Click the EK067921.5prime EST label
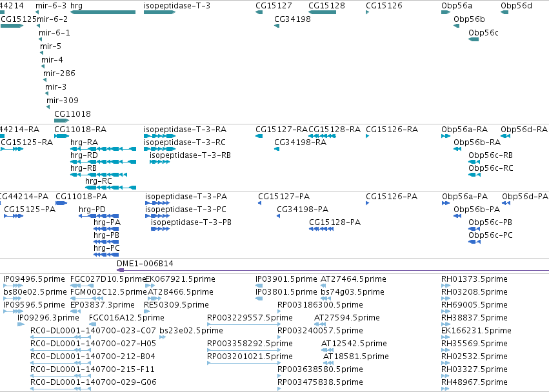The height and width of the screenshot is (392, 549). [x=181, y=279]
